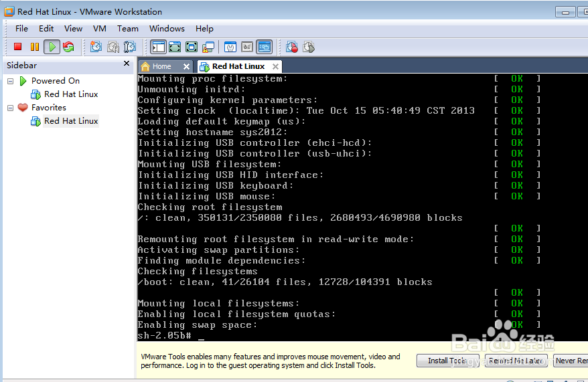This screenshot has width=588, height=382.
Task: Take a snapshot of the VM
Action: pos(96,47)
